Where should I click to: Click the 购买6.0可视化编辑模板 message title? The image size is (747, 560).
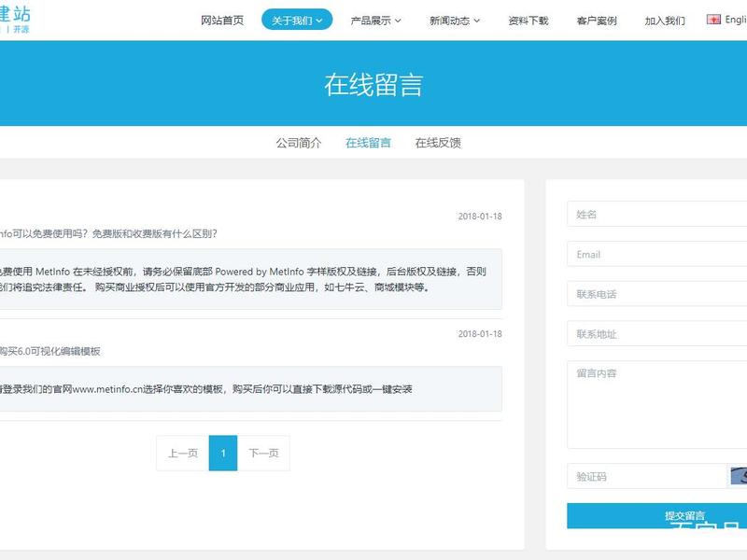tap(50, 352)
